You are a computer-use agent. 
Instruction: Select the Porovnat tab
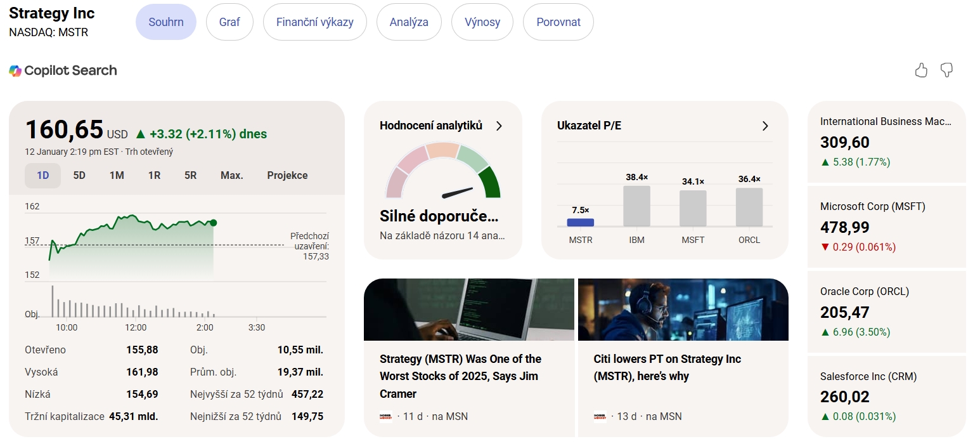click(558, 22)
